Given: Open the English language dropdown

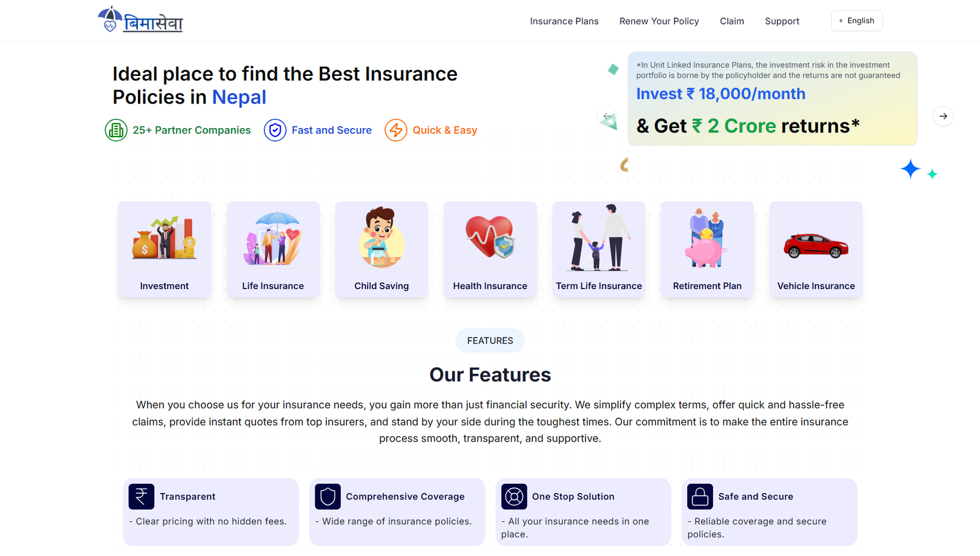Looking at the screenshot, I should [x=857, y=21].
